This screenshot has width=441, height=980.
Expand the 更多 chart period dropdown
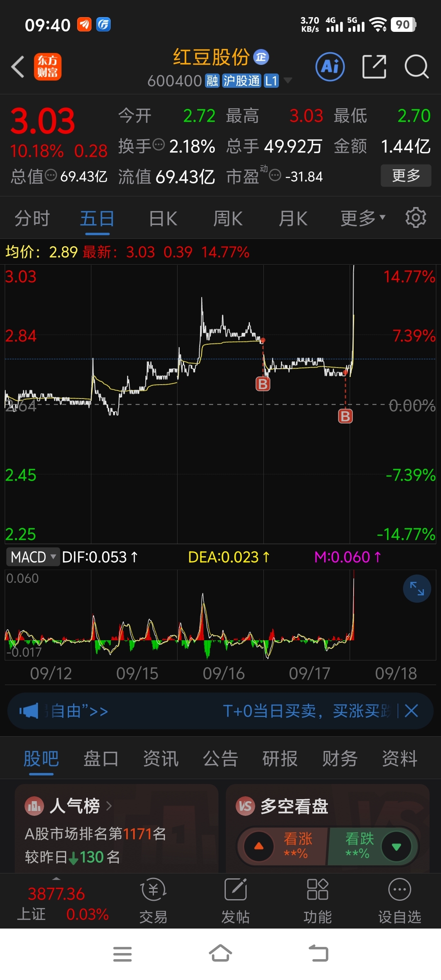click(x=363, y=218)
